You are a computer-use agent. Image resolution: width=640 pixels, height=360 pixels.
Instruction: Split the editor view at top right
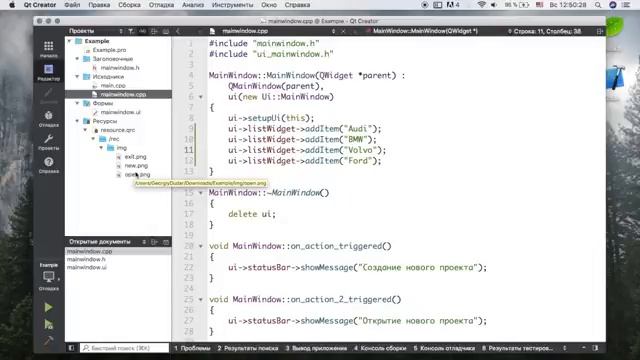click(x=600, y=31)
